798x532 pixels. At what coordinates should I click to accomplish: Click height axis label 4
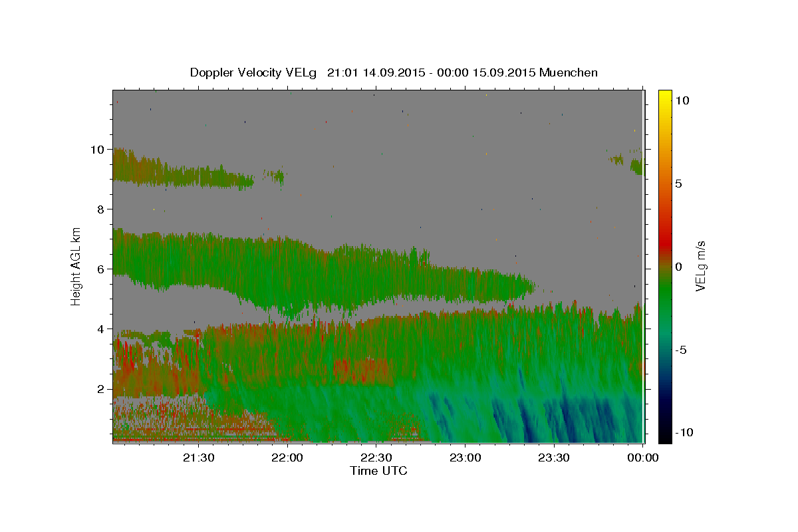click(x=100, y=329)
